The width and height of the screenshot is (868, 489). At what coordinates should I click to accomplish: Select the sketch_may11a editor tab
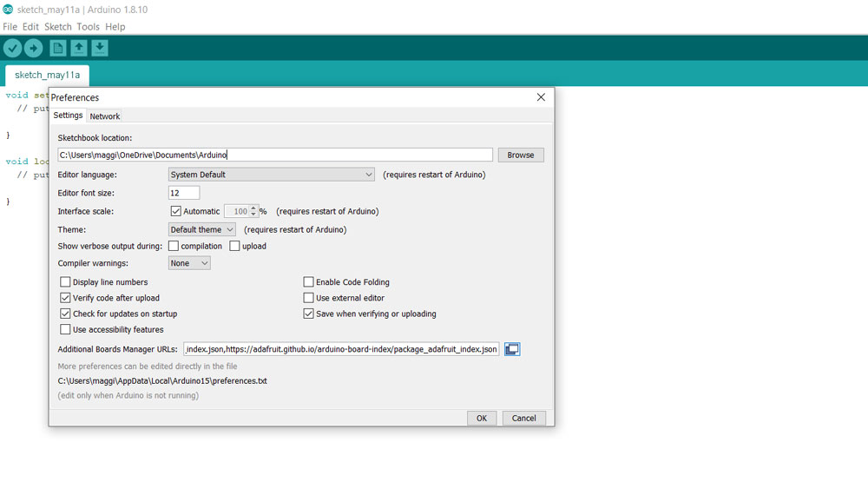(47, 75)
